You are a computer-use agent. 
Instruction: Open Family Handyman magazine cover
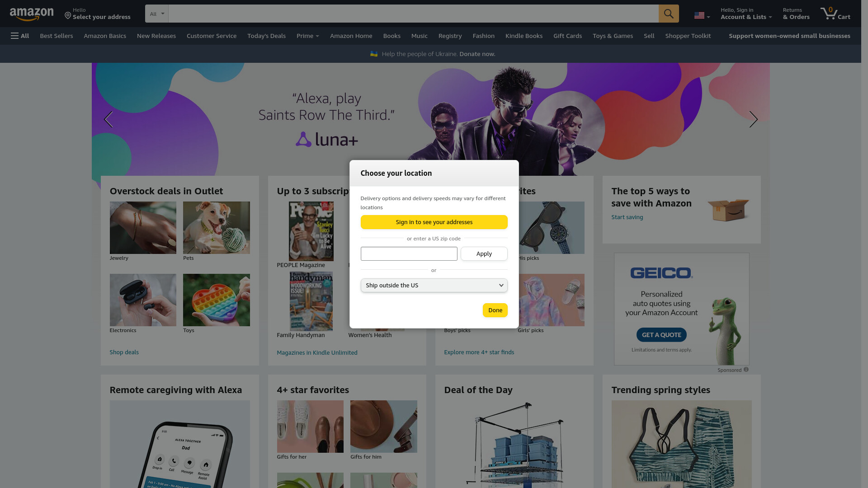(311, 301)
